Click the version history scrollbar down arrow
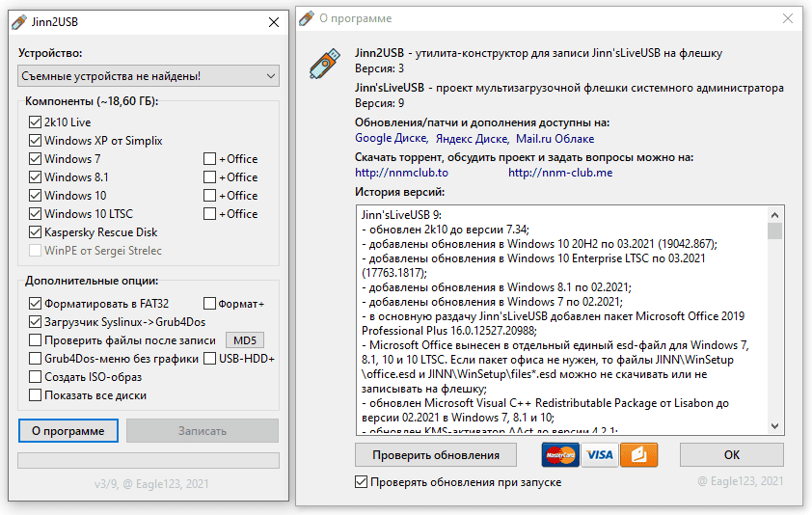812x515 pixels. pos(774,426)
